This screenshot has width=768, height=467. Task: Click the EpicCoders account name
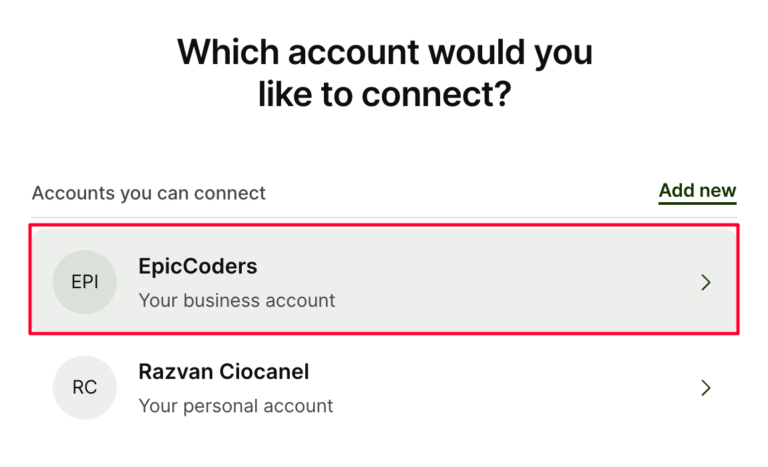(x=197, y=267)
